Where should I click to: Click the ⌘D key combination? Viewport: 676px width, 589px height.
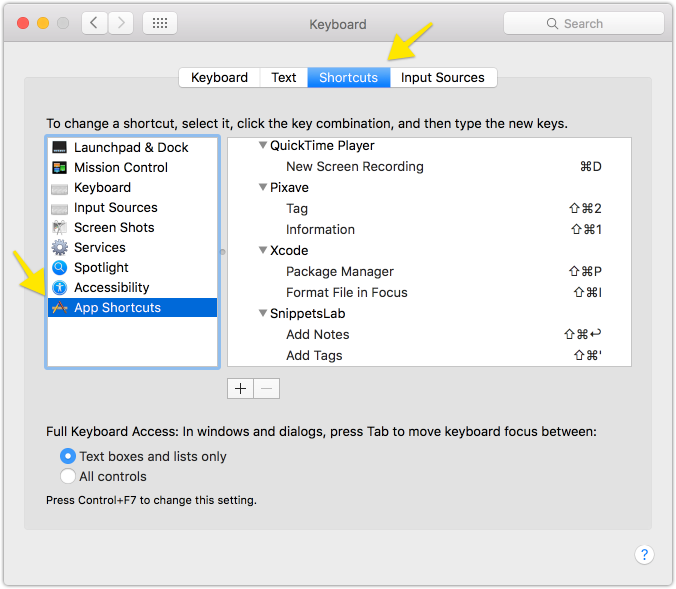pos(591,166)
